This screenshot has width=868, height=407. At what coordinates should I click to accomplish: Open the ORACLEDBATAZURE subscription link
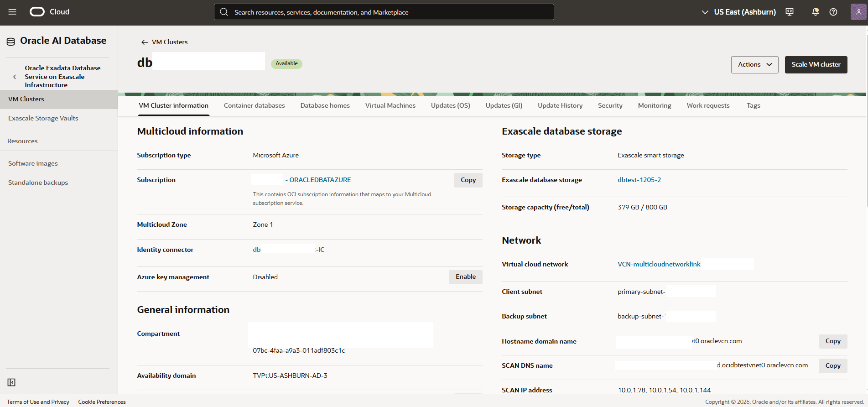click(320, 180)
